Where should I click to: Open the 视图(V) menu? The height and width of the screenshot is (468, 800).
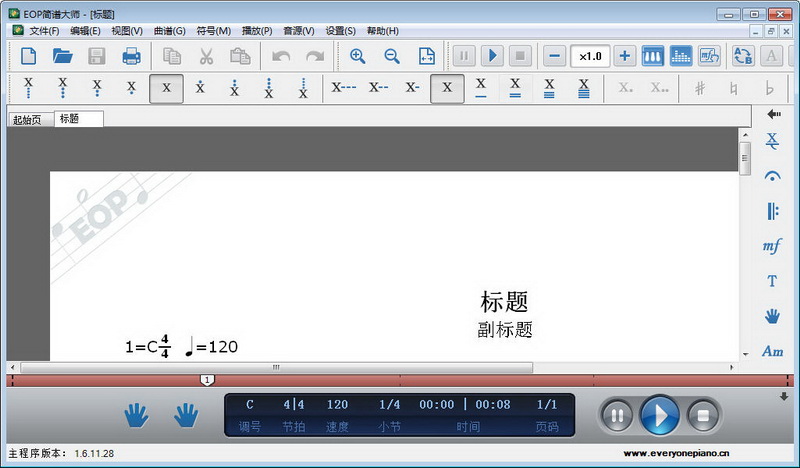(x=127, y=31)
